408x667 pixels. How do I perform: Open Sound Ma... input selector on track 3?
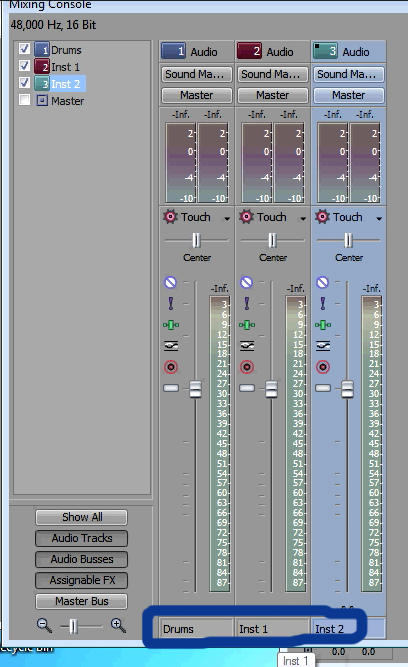349,74
